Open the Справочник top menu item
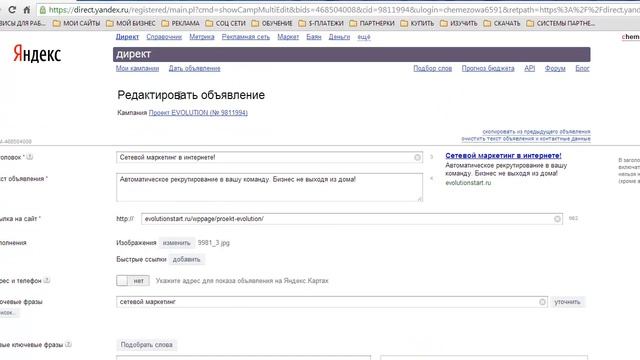Image resolution: width=640 pixels, height=360 pixels. pyautogui.click(x=164, y=37)
